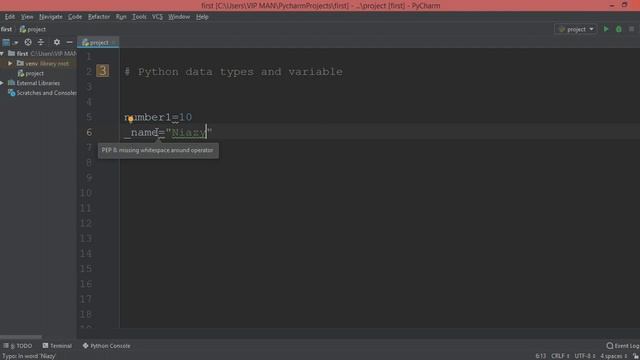Hide the Project tool window with minus icon
This screenshot has width=640, height=360.
click(69, 42)
